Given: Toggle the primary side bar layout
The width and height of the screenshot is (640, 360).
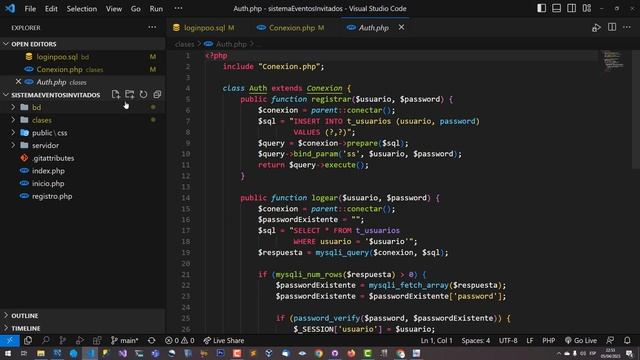Looking at the screenshot, I should (x=541, y=8).
